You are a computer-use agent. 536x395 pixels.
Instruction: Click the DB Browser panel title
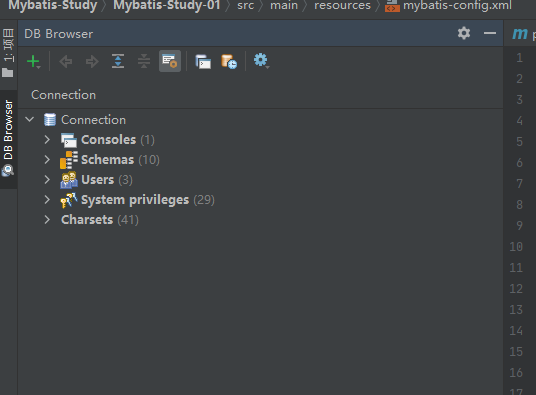pos(58,34)
